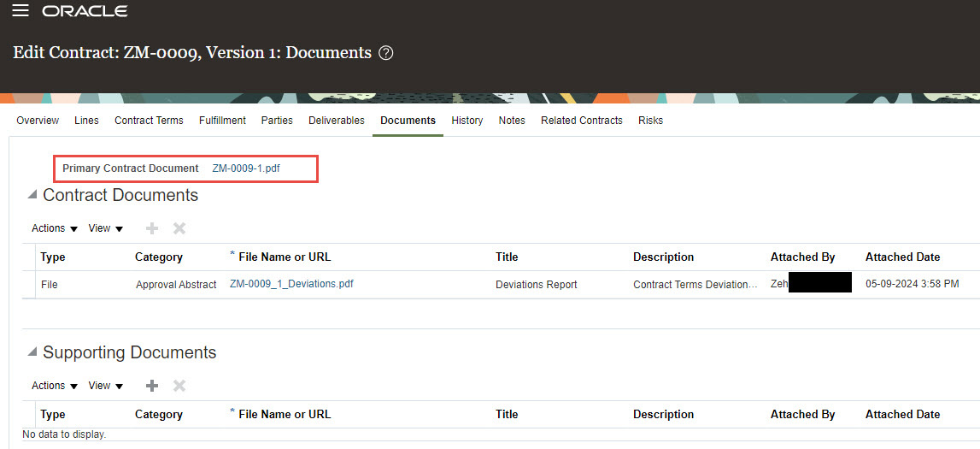Switch to the Risks tab
Image resolution: width=980 pixels, height=449 pixels.
point(650,120)
